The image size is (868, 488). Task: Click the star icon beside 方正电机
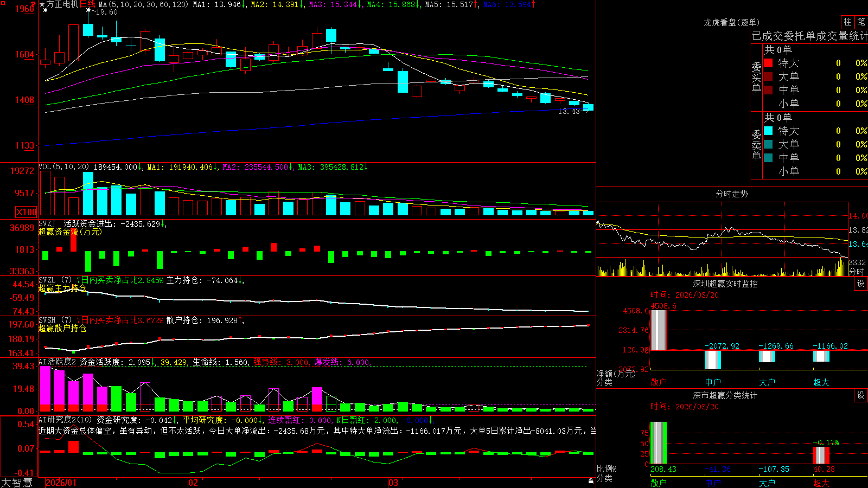42,4
